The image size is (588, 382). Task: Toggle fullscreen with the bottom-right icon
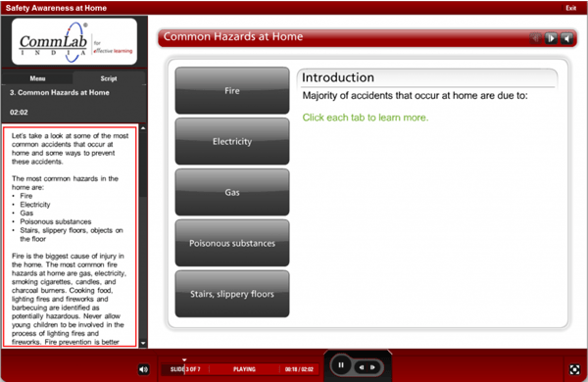[574, 369]
